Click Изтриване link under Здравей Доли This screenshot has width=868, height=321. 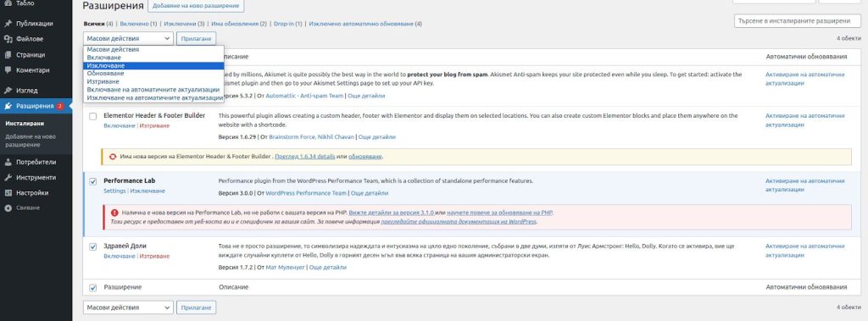[154, 257]
